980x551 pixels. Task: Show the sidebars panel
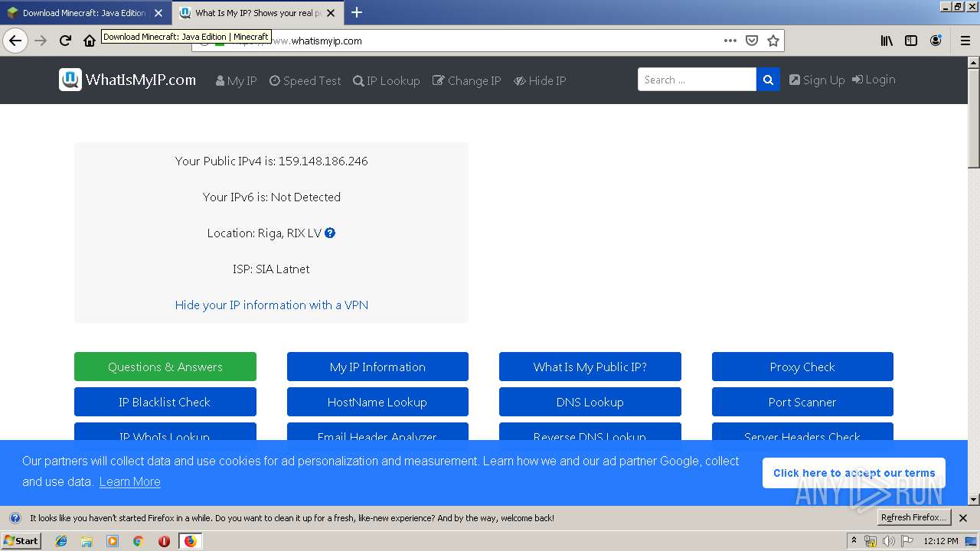pyautogui.click(x=911, y=41)
